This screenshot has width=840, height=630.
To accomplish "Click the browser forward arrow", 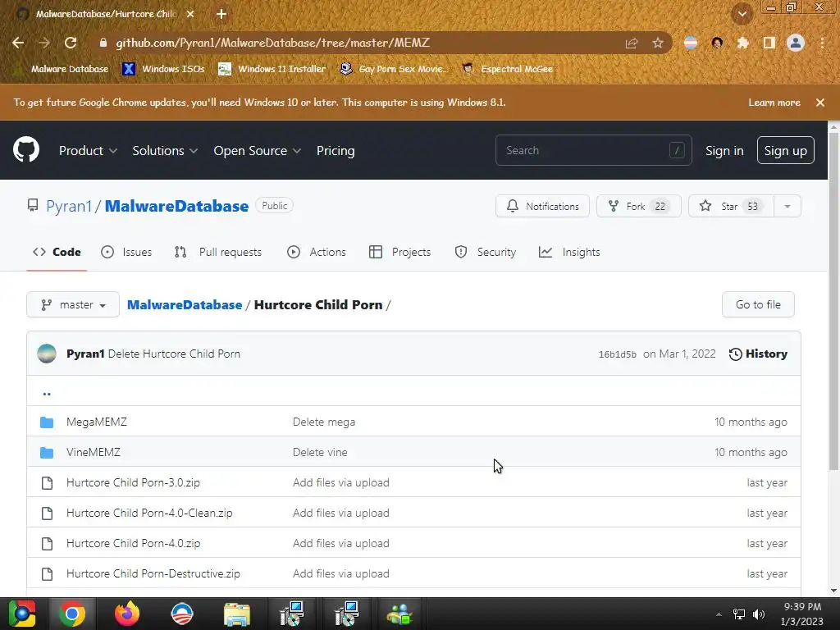I will (x=44, y=43).
